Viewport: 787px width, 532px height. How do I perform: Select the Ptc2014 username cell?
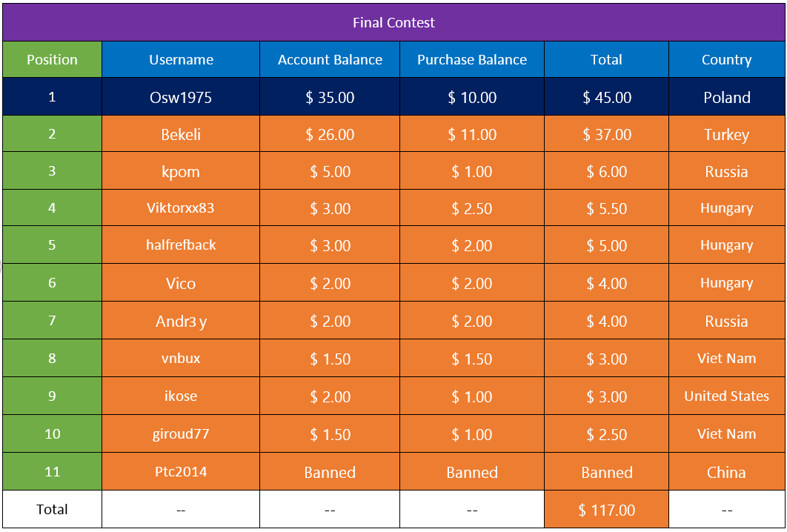point(181,472)
